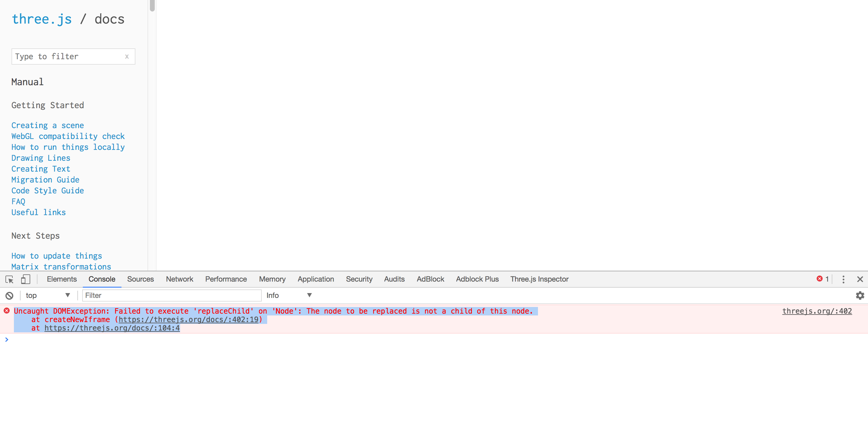Screen dimensions: 868x423
Task: Click the docs sidebar scrollbar thumb
Action: pyautogui.click(x=152, y=6)
